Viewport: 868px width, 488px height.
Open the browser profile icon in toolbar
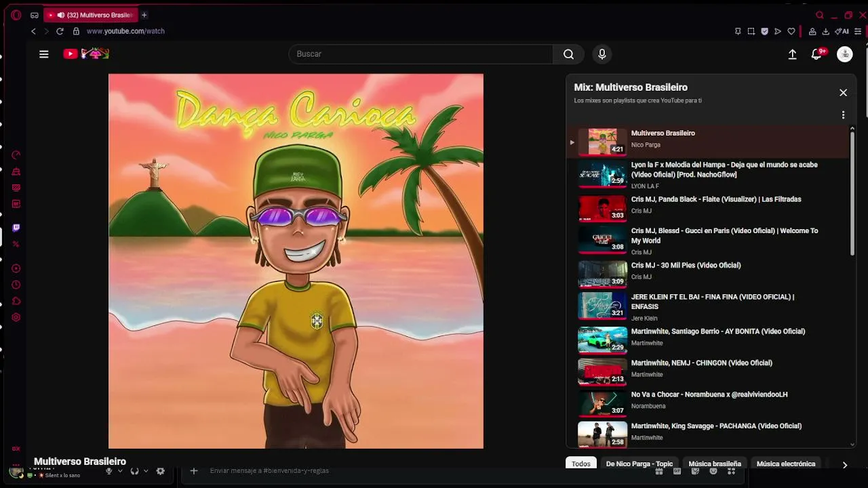(x=812, y=31)
